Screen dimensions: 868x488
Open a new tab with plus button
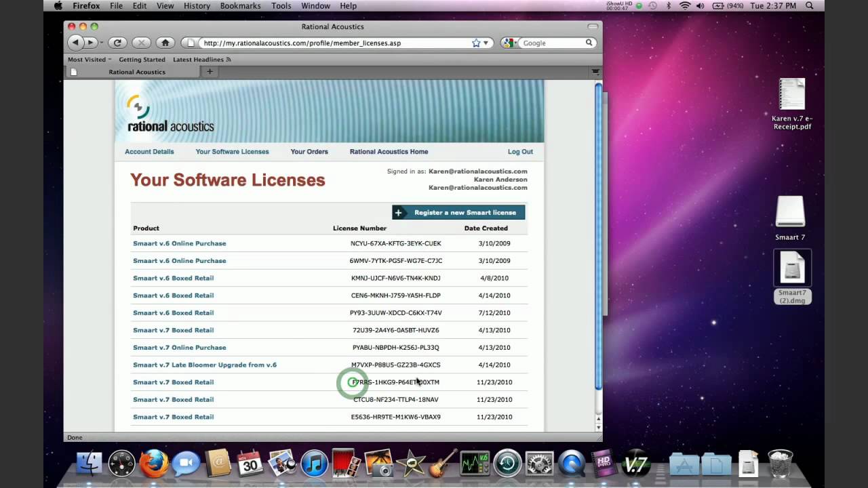pyautogui.click(x=210, y=72)
